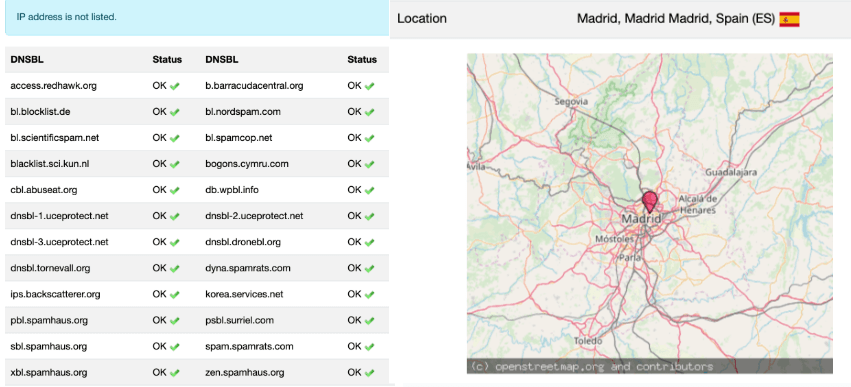Click the Toledo label on map
Screen dimensions: 851x387
(588, 341)
